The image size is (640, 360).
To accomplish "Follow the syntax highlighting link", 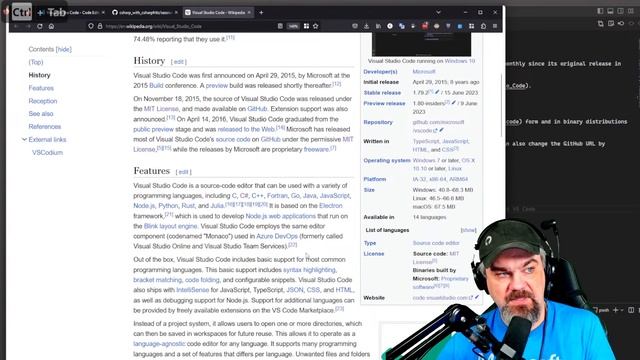I will coord(309,270).
